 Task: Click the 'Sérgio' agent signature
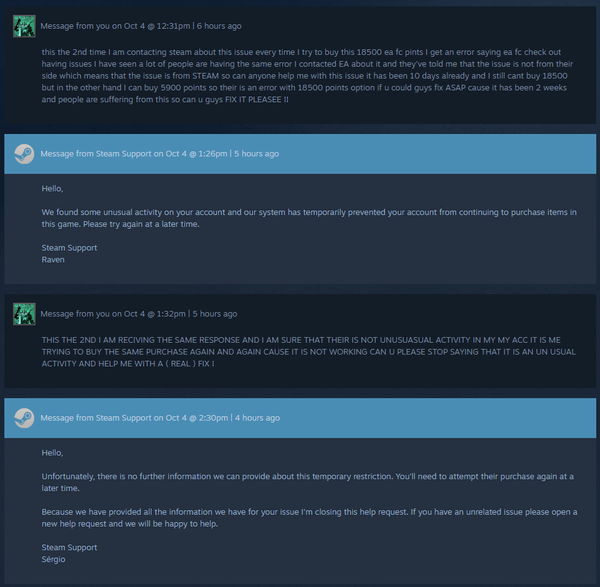(53, 559)
